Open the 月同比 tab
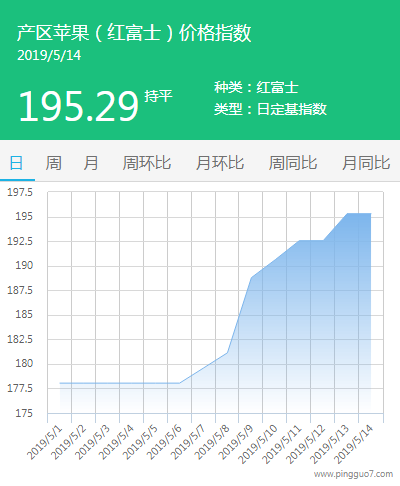Image resolution: width=400 pixels, height=486 pixels. coord(366,163)
